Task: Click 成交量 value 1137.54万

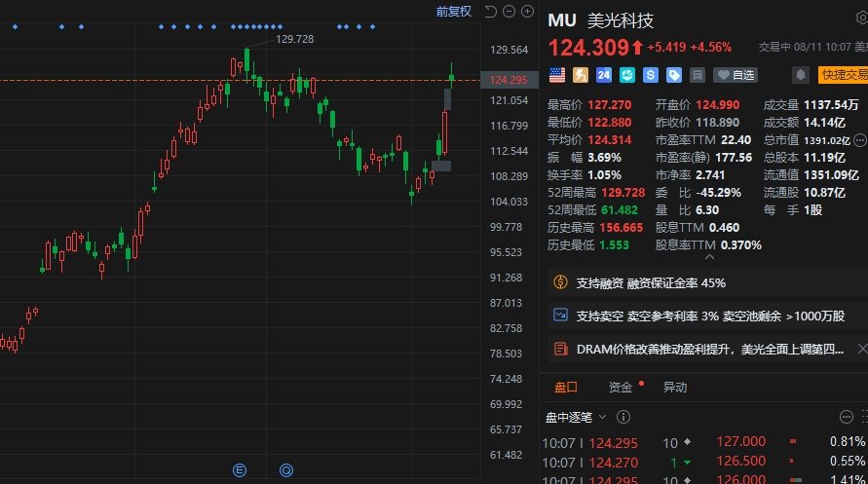Action: pos(831,105)
